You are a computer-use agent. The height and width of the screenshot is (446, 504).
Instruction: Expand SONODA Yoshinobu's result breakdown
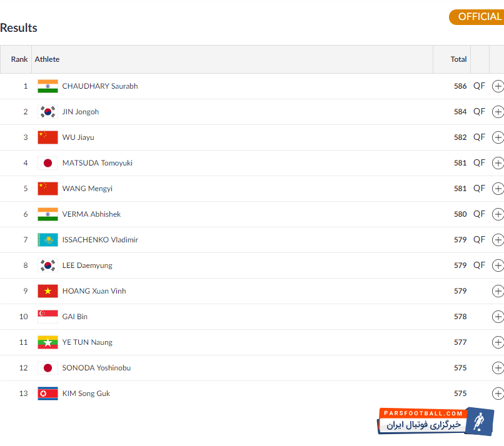[498, 368]
